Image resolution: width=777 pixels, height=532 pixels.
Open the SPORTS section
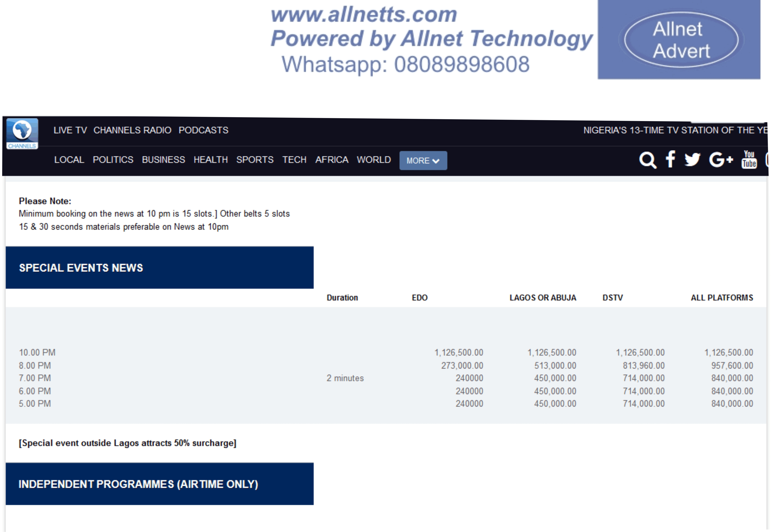pos(255,160)
